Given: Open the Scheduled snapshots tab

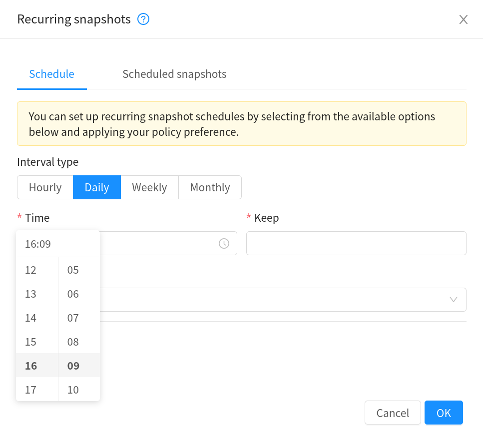Looking at the screenshot, I should (x=174, y=74).
